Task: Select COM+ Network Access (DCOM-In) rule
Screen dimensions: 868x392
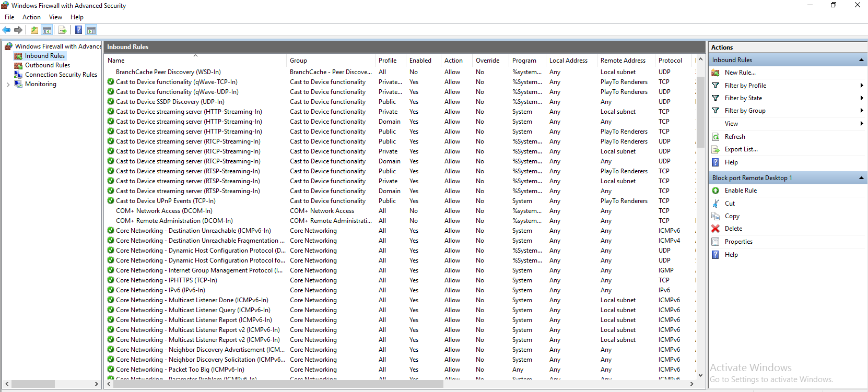Action: tap(164, 211)
